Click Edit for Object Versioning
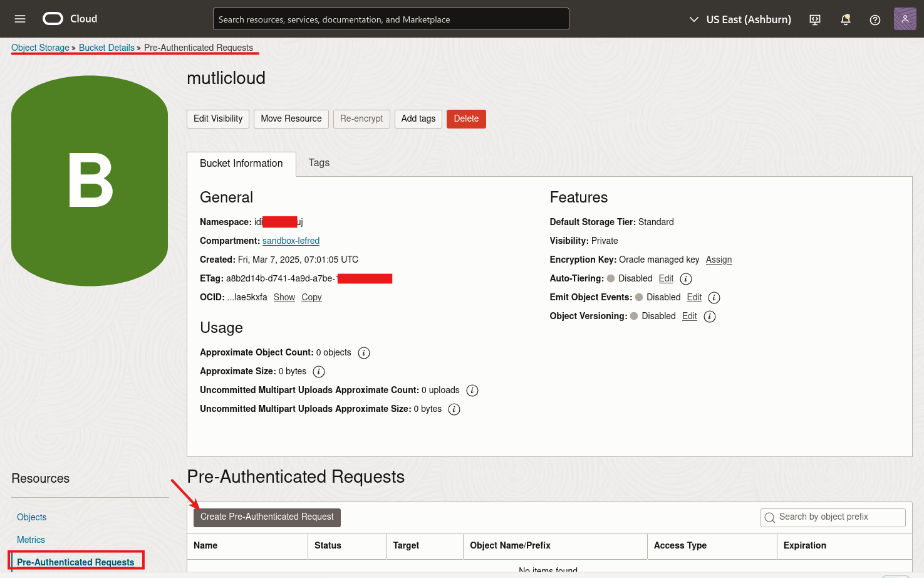Viewport: 924px width, 578px height. point(690,316)
